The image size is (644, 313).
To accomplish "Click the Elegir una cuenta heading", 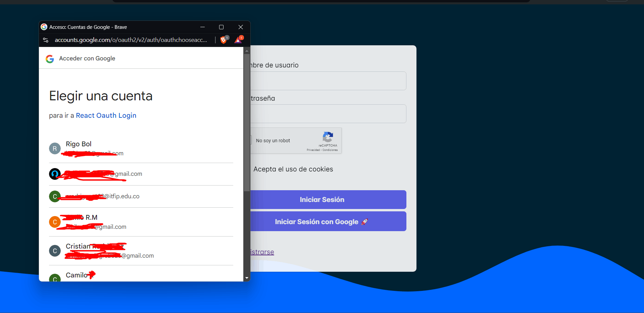I will (x=101, y=96).
